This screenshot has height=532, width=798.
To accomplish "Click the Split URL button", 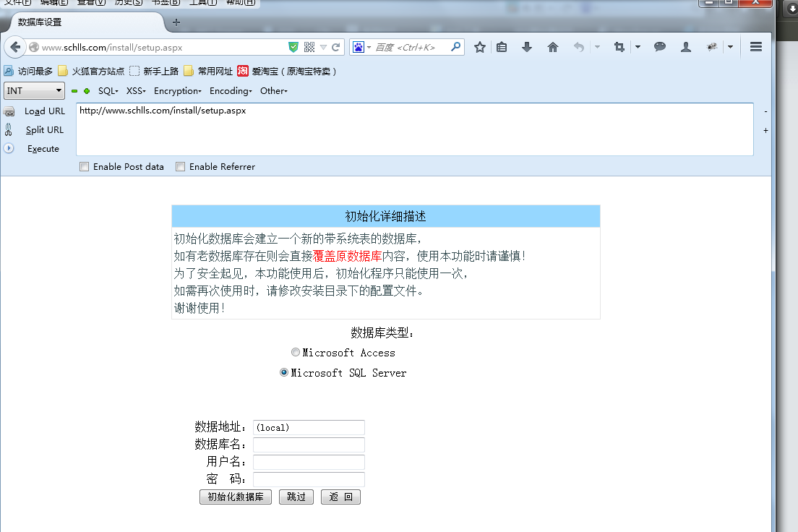I will 45,130.
